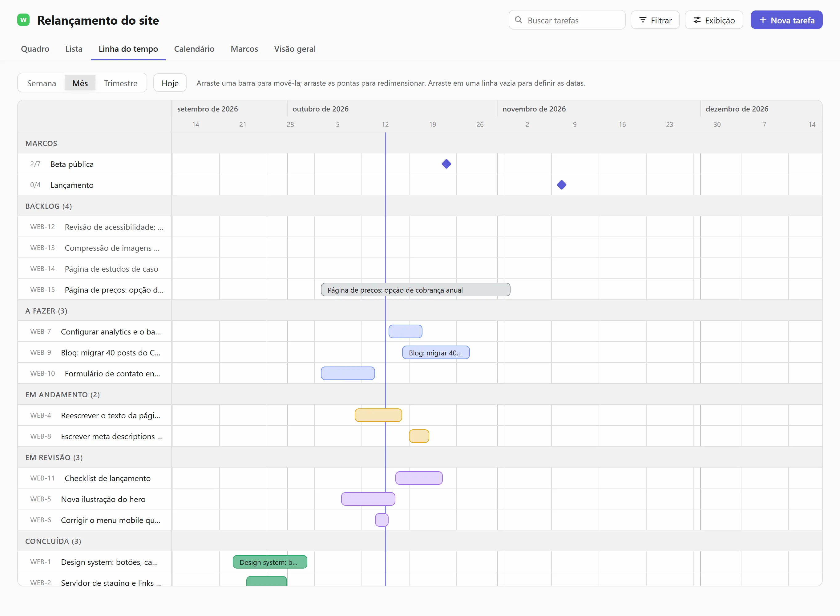Open the Exibição display options
Viewport: 840px width, 616px height.
coord(714,20)
